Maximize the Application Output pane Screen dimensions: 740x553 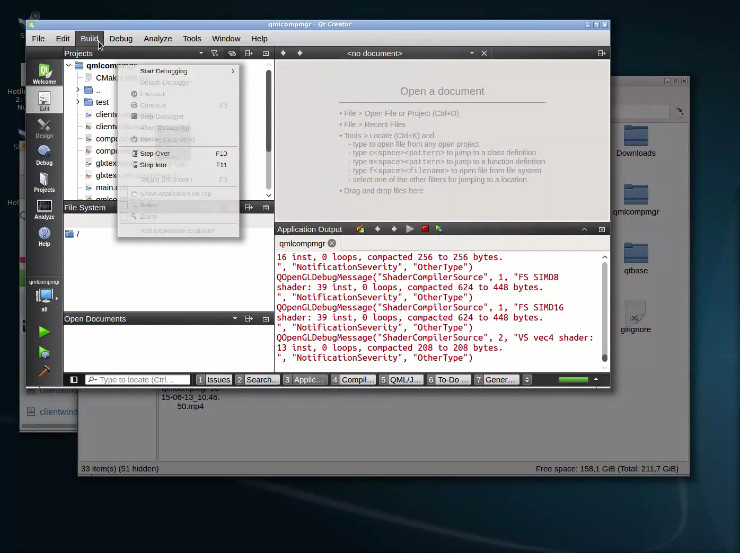[x=602, y=229]
